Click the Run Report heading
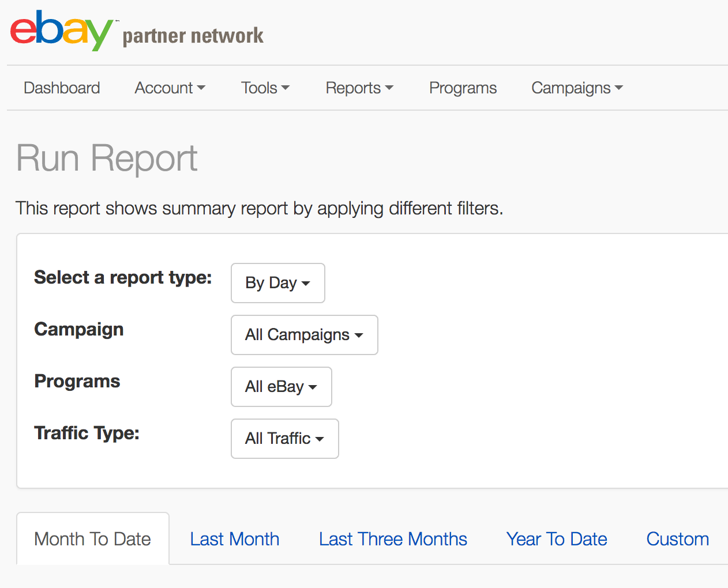This screenshot has width=728, height=588. [107, 158]
